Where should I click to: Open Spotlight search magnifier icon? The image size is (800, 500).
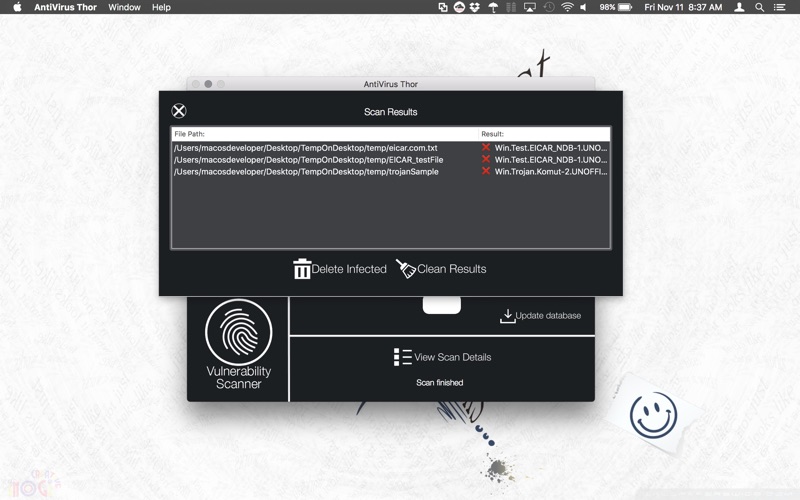[x=760, y=7]
